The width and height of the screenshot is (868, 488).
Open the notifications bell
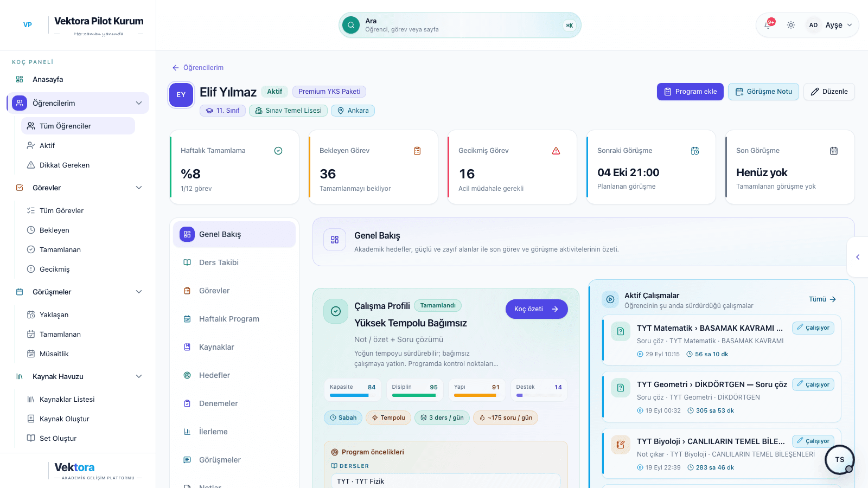(768, 25)
